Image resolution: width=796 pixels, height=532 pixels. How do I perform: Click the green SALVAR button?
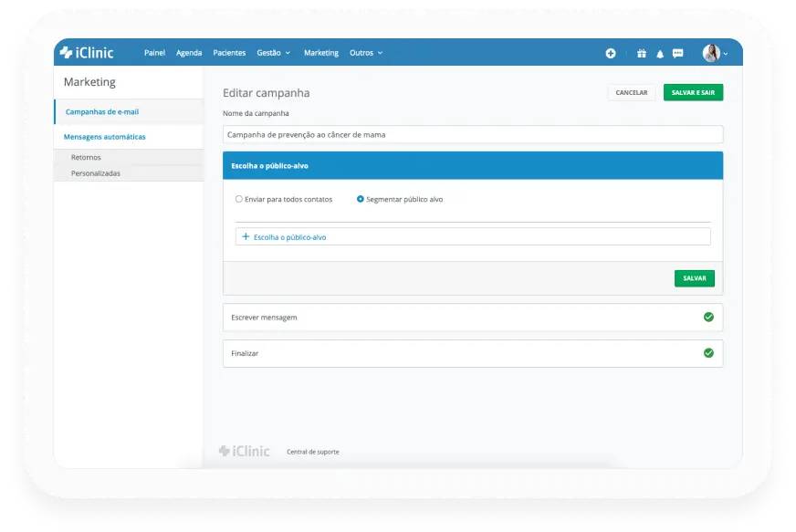coord(695,278)
